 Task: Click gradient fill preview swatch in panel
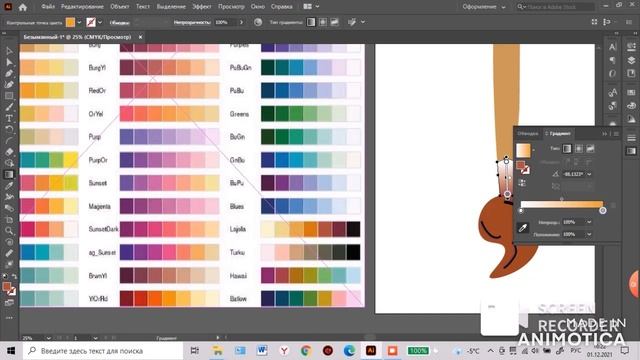click(x=523, y=150)
